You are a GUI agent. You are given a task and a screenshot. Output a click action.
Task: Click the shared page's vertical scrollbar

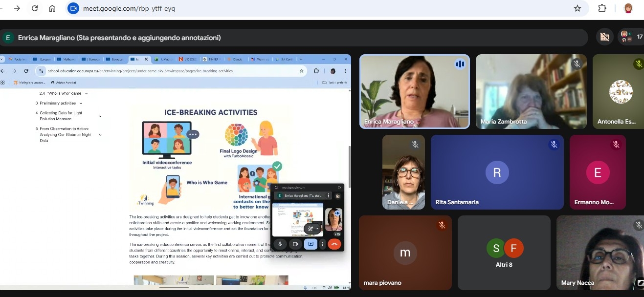click(349, 161)
